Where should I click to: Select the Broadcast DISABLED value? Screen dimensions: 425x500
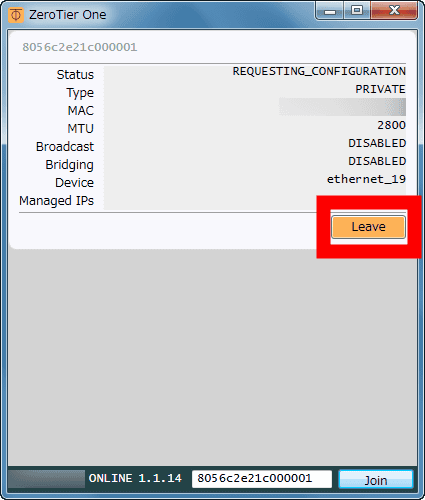[x=377, y=143]
